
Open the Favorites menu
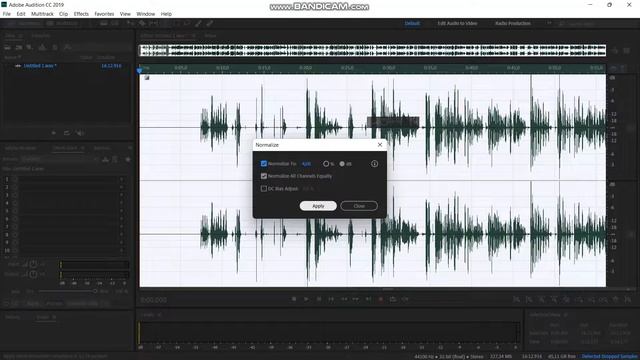click(x=104, y=14)
